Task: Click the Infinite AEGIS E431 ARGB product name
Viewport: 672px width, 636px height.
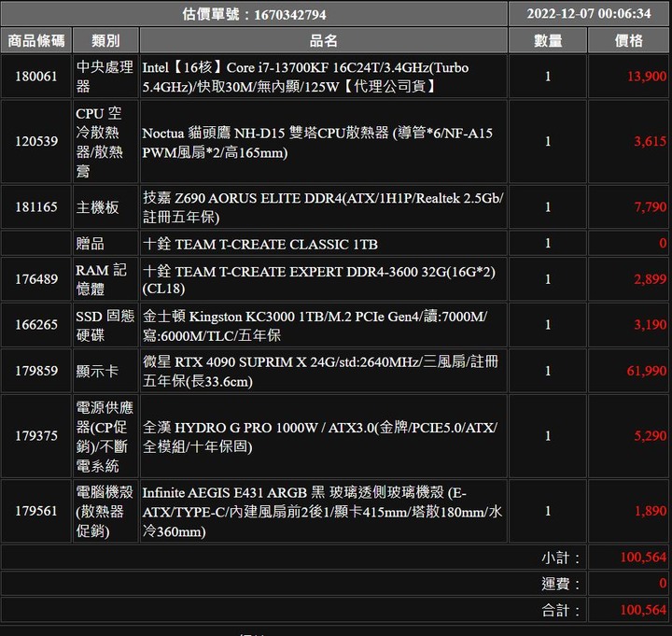Action: (322, 512)
